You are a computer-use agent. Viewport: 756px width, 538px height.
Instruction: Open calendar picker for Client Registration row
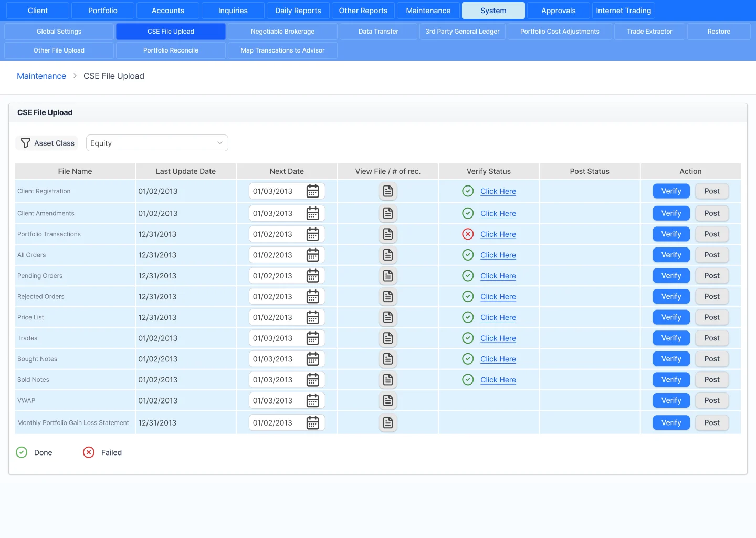(x=312, y=191)
